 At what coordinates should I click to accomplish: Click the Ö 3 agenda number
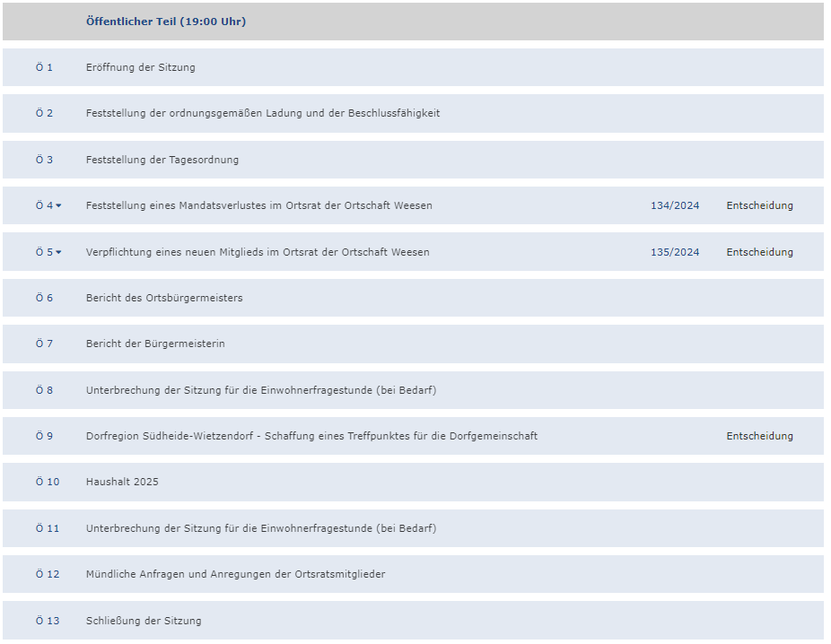point(44,161)
